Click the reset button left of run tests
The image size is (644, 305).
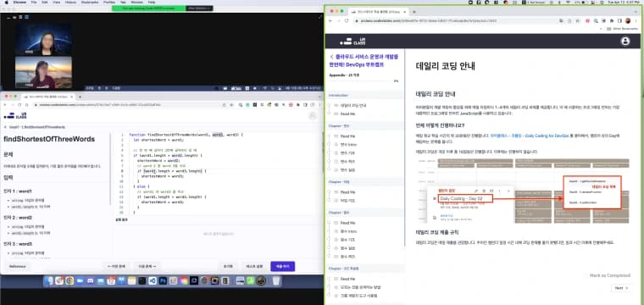coord(229,266)
